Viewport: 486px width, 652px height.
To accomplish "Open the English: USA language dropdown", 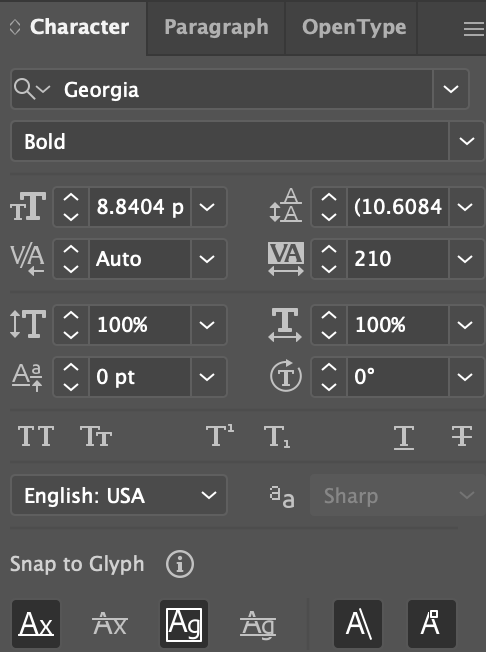I will point(119,495).
